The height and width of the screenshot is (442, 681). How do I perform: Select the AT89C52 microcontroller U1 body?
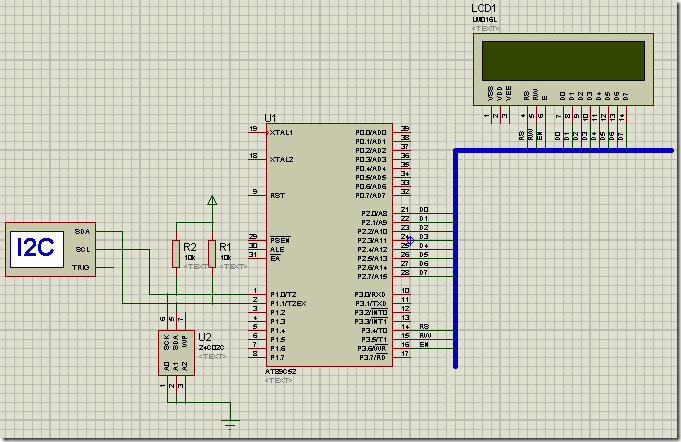coord(329,245)
